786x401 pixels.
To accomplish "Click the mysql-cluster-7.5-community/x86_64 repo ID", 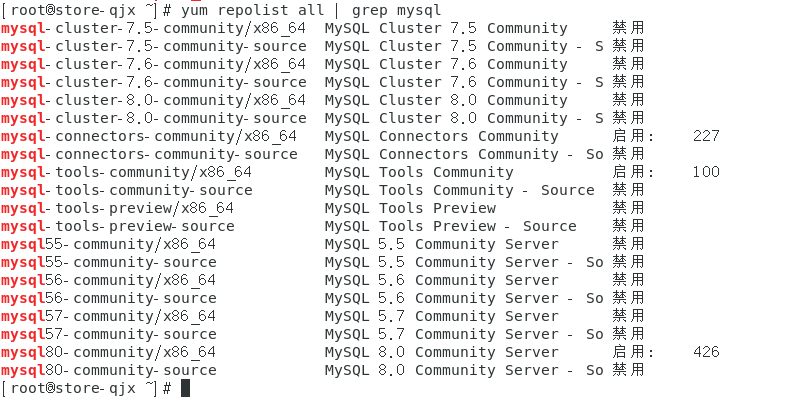I will [154, 28].
